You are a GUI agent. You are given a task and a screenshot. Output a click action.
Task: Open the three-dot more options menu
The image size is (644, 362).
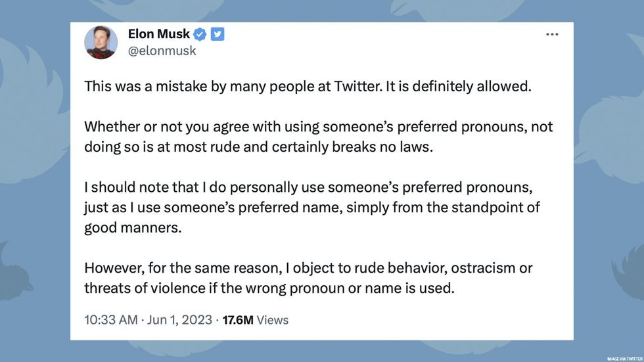pyautogui.click(x=552, y=35)
